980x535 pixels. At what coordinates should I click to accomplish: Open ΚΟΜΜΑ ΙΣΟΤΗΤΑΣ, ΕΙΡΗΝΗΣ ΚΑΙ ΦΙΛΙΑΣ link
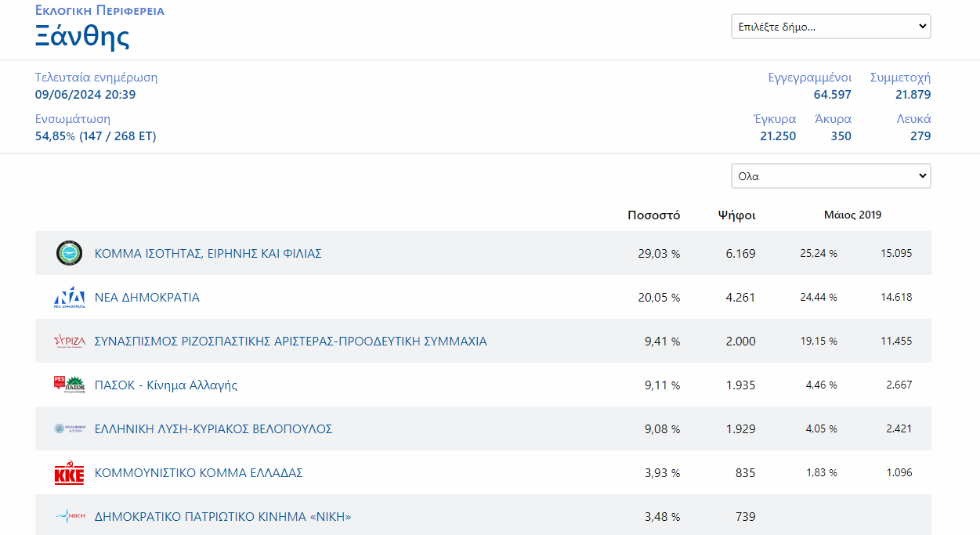coord(208,254)
